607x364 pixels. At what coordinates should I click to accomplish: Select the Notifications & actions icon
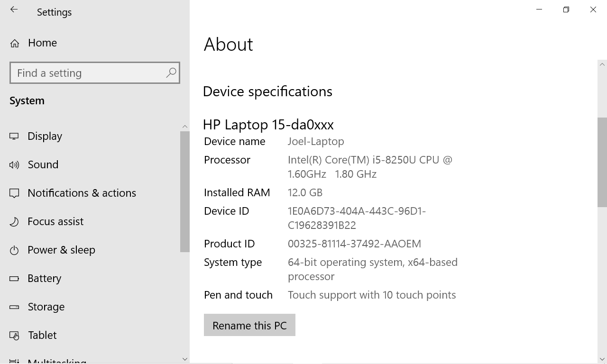coord(14,193)
